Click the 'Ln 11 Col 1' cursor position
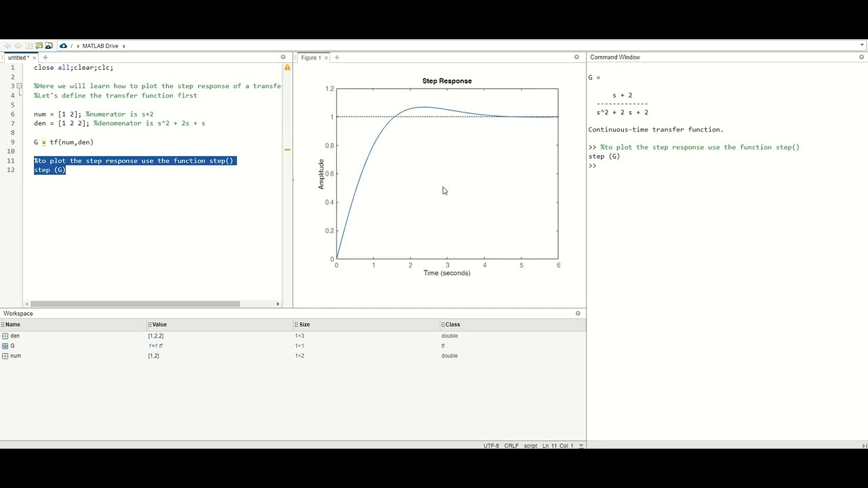 coord(557,446)
